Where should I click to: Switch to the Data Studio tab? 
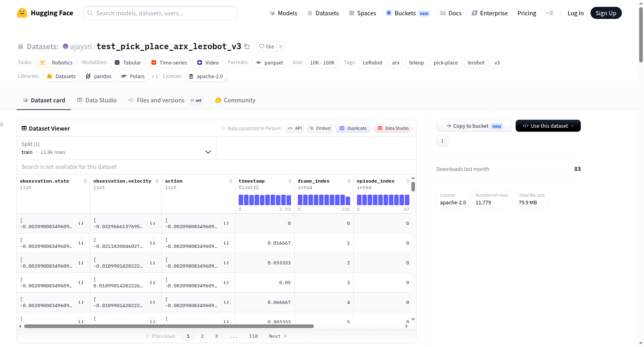coord(97,100)
